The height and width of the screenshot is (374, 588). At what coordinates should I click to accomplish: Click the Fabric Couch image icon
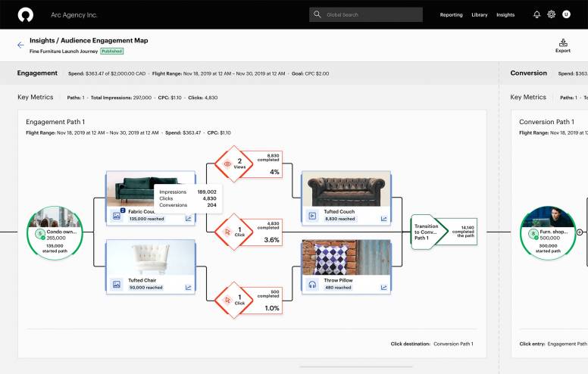117,217
